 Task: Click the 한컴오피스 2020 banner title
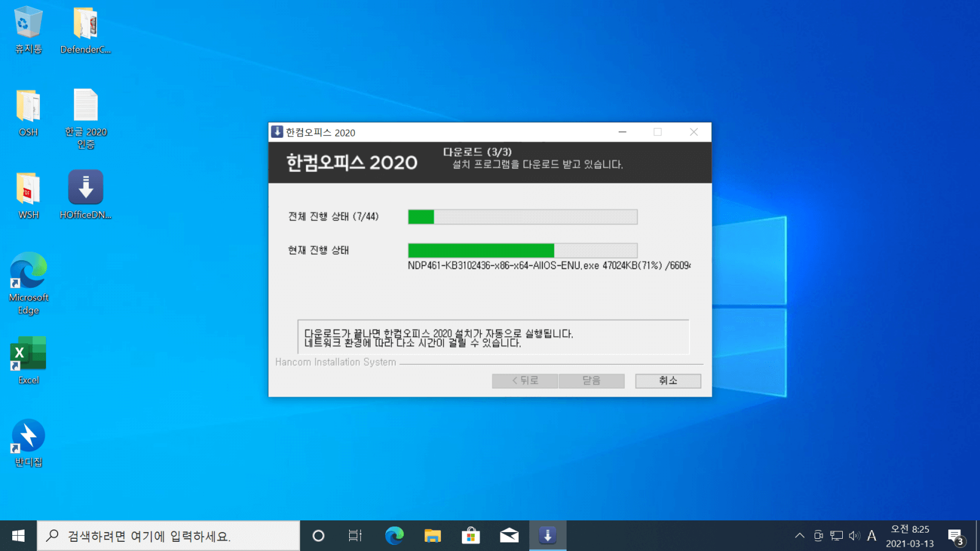pyautogui.click(x=352, y=162)
